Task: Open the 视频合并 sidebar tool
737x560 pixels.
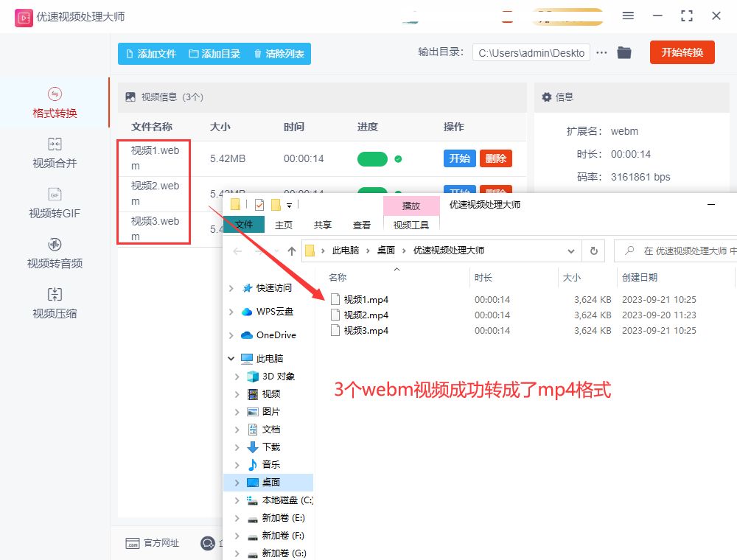Action: [x=55, y=153]
